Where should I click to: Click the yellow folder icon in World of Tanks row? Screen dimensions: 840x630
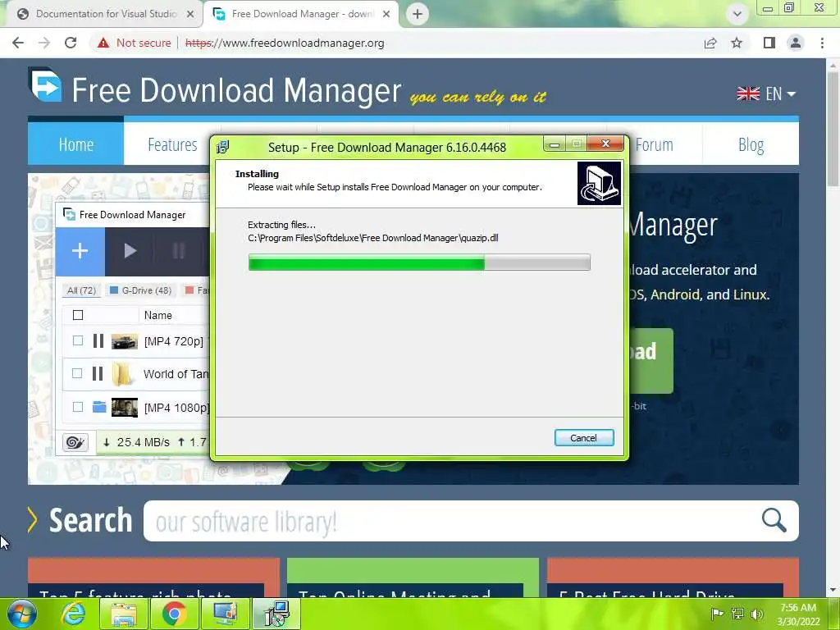click(122, 373)
